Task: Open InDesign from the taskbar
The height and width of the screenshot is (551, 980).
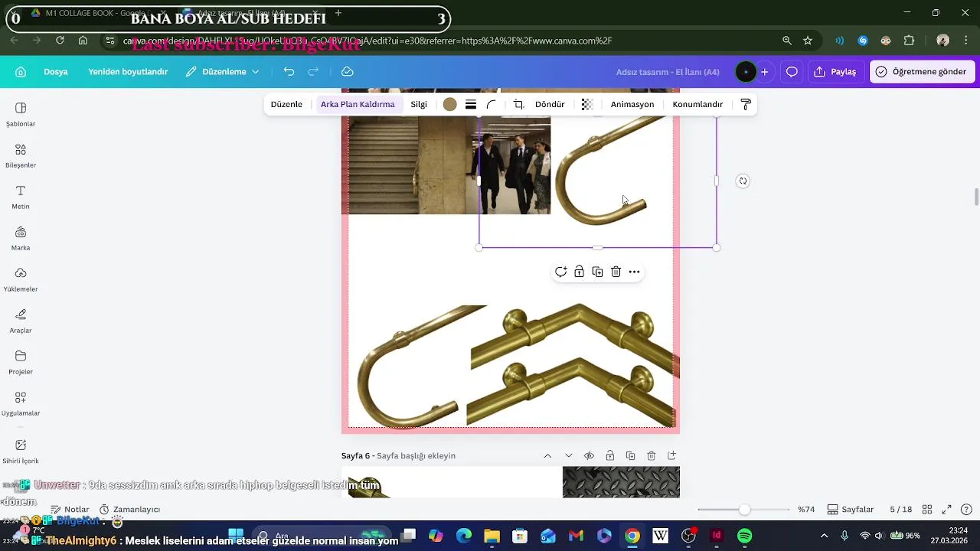Action: [x=717, y=536]
